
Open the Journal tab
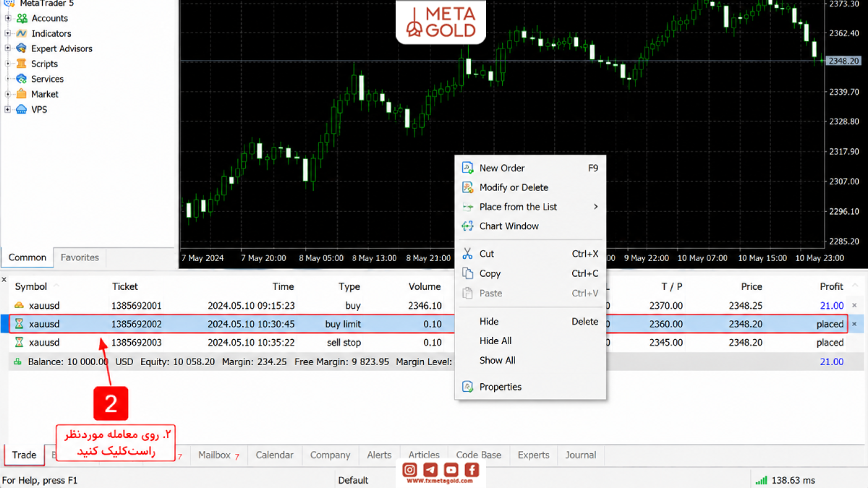(581, 455)
